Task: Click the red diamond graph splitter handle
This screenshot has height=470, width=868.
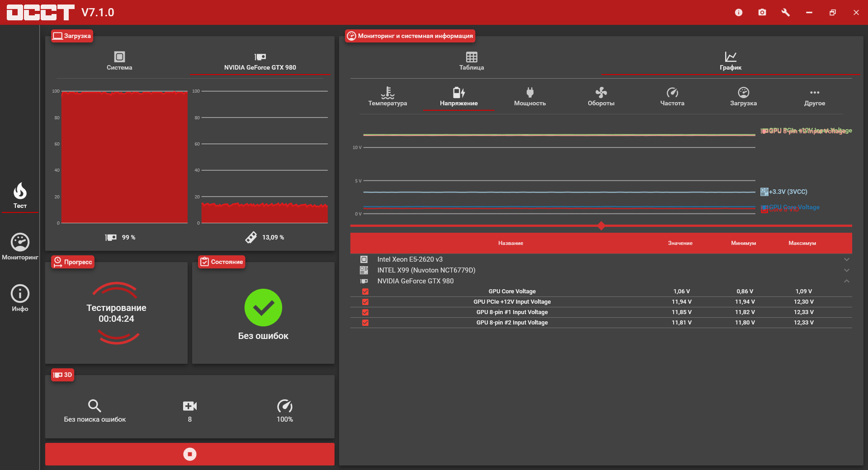Action: [x=601, y=226]
